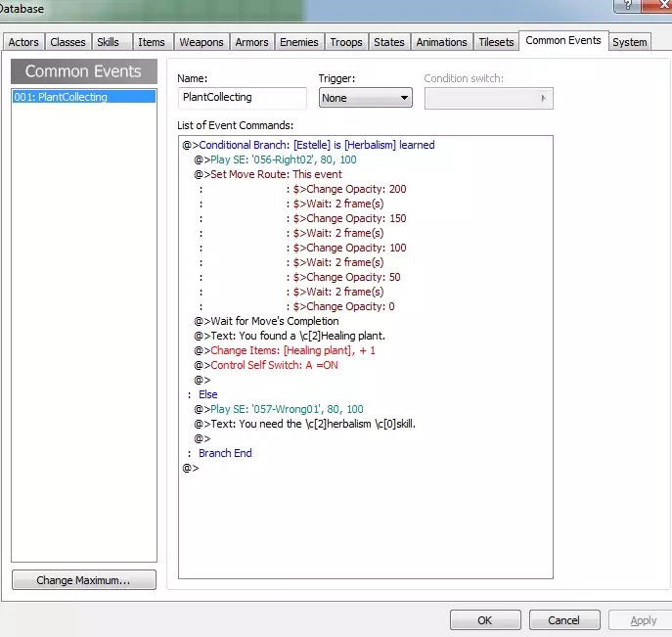Open the Classes tab
The width and height of the screenshot is (672, 637).
67,42
